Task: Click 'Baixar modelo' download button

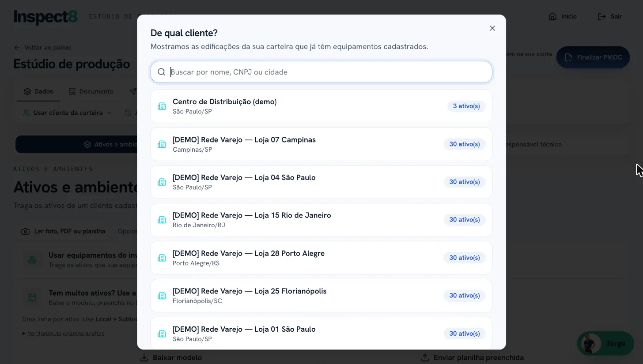Action: (171, 357)
